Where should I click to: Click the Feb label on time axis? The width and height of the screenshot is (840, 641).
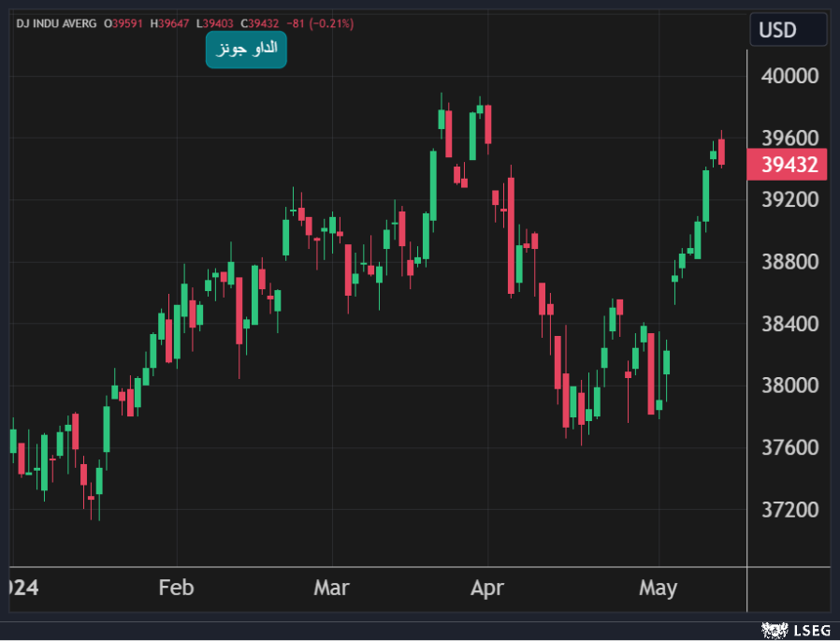point(176,588)
